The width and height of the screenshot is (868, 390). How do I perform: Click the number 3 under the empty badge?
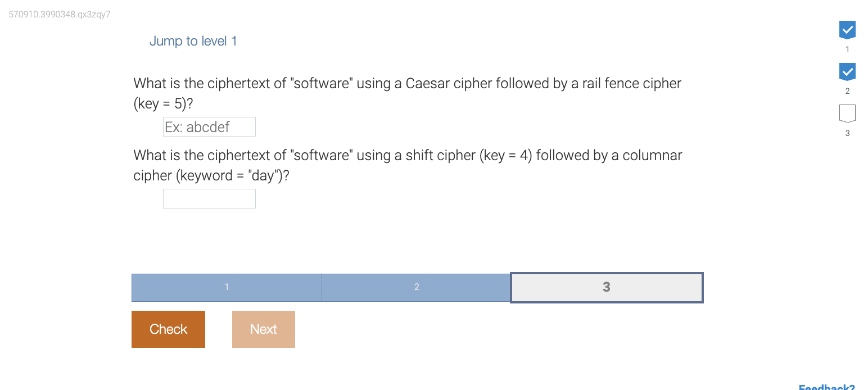pos(847,133)
